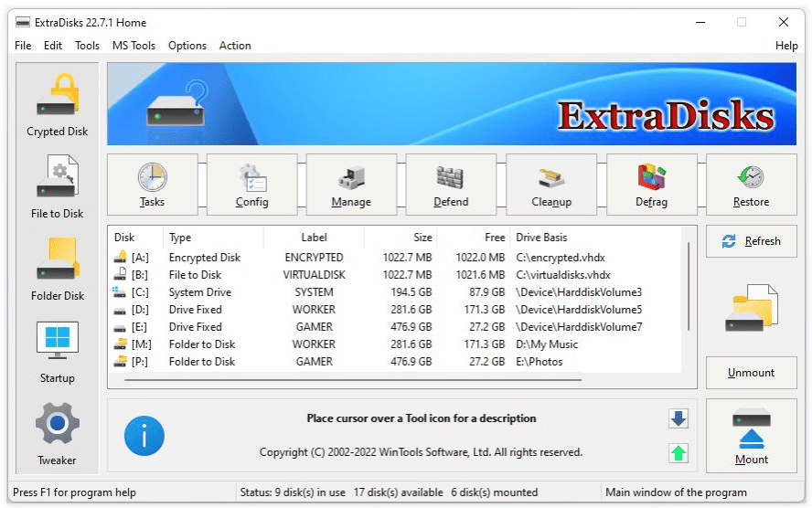Open the Restore tool
This screenshot has width=812, height=508.
click(752, 185)
